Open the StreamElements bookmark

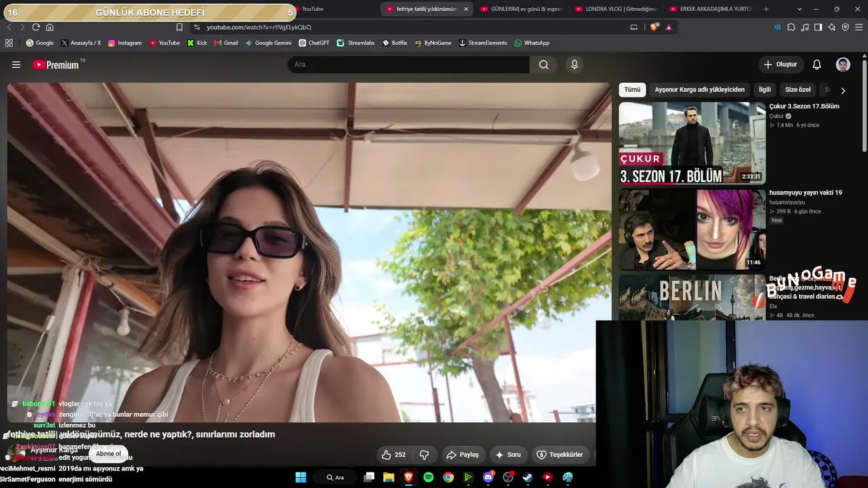click(x=483, y=43)
